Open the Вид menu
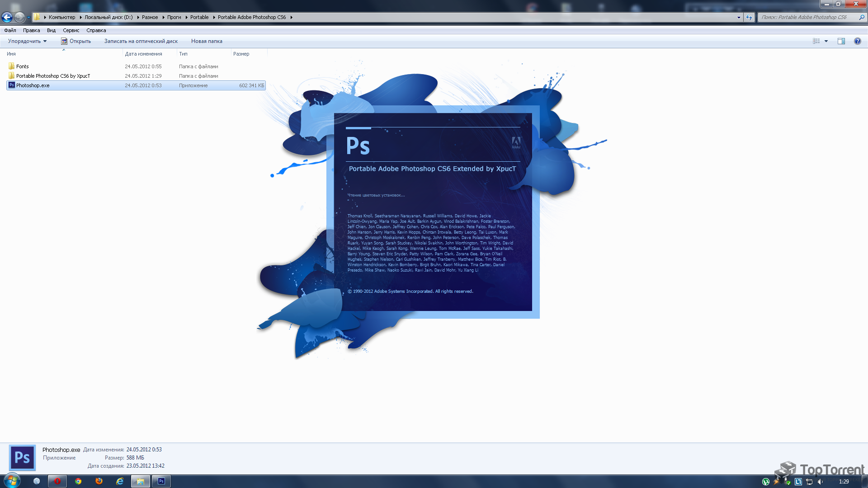Viewport: 868px width, 488px height. 51,30
